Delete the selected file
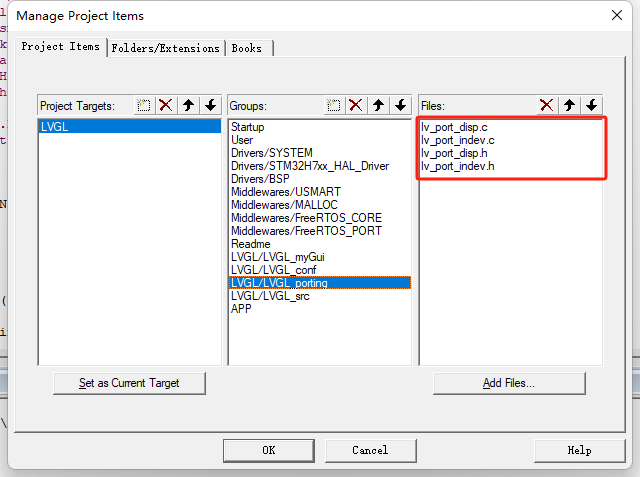 click(x=547, y=106)
